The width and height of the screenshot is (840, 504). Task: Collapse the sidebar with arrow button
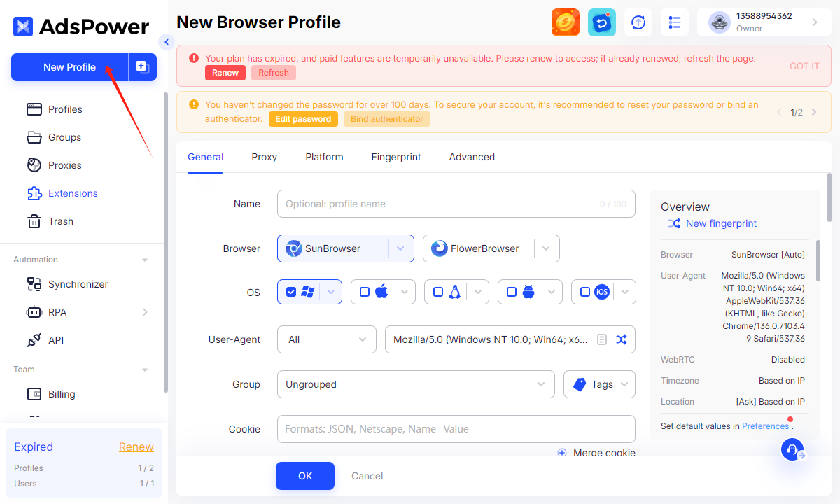[x=167, y=42]
